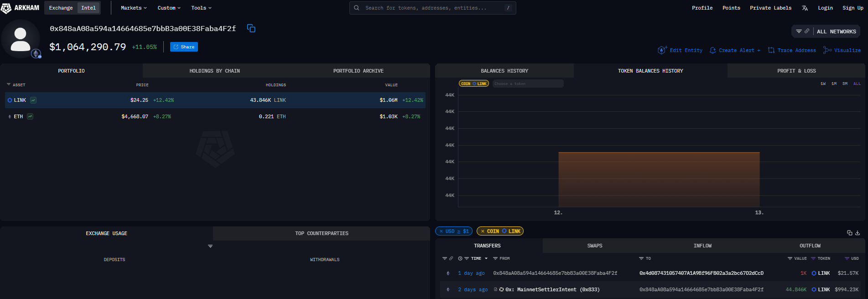Click the blue Share button

click(184, 47)
